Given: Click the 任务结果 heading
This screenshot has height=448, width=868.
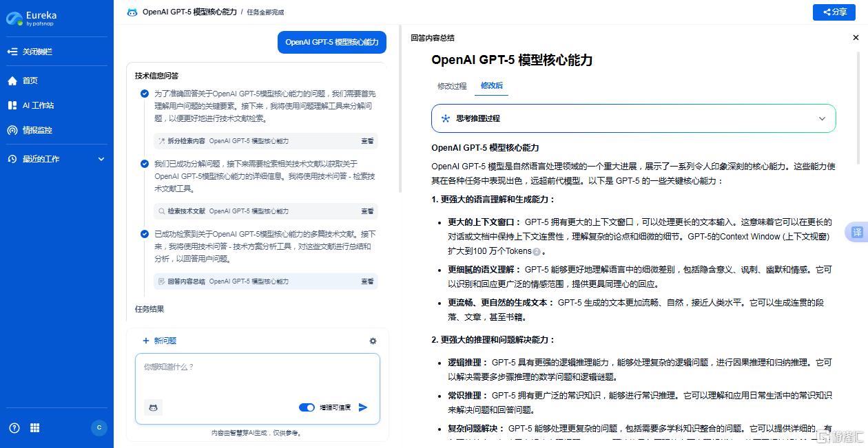Looking at the screenshot, I should point(149,309).
